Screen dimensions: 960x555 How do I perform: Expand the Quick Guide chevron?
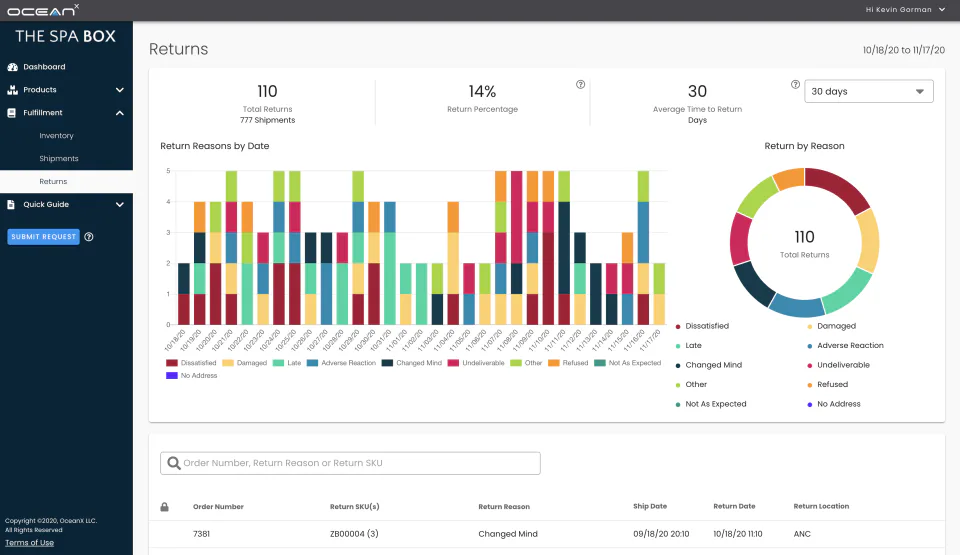[120, 205]
